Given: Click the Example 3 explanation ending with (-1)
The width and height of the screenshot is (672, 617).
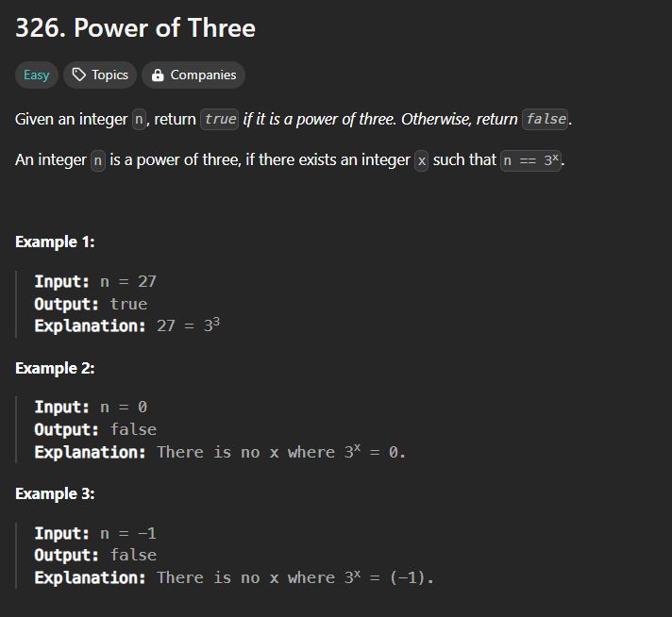Looking at the screenshot, I should point(234,577).
